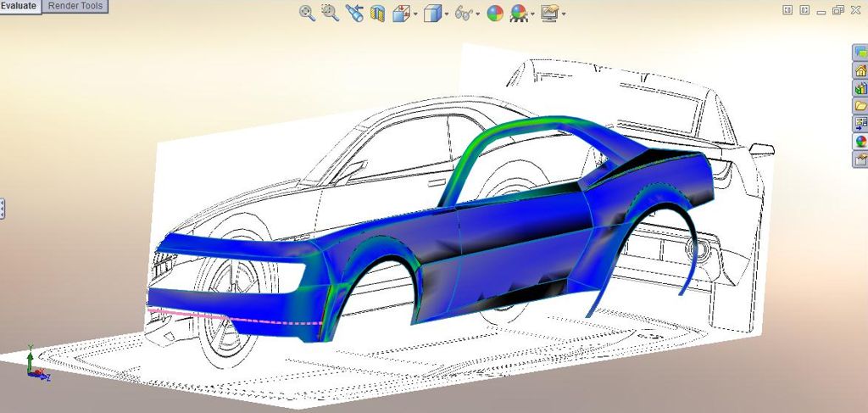Toggle the Section View tool
Image resolution: width=868 pixels, height=413 pixels.
[378, 13]
